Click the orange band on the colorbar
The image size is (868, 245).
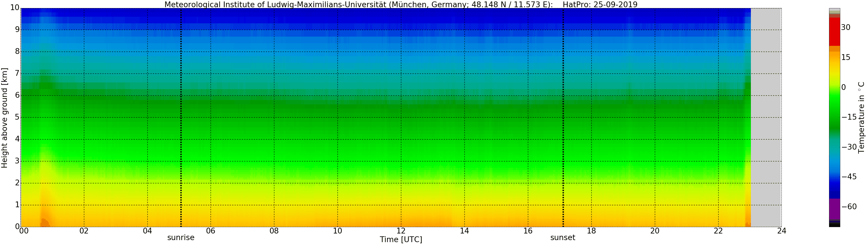[834, 49]
